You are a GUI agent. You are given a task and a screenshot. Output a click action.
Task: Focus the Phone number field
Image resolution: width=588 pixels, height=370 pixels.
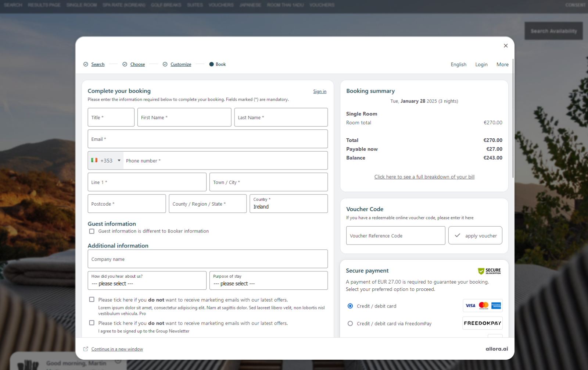(225, 160)
